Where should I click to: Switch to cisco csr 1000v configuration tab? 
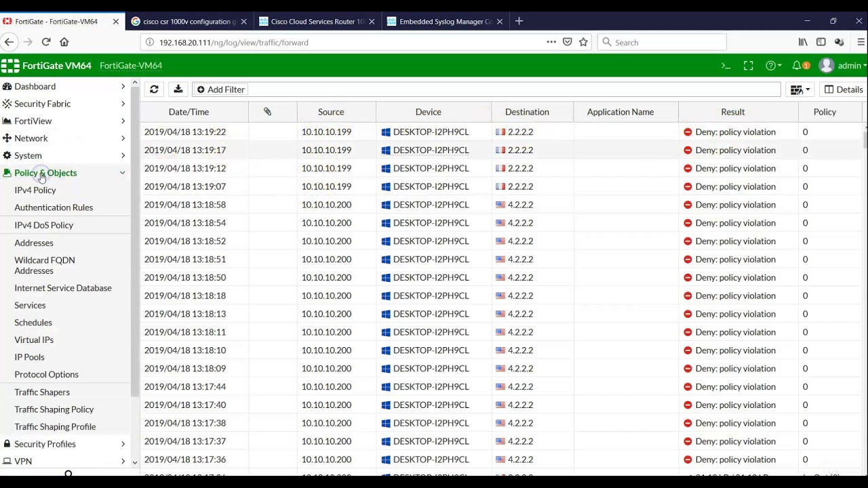[x=189, y=22]
